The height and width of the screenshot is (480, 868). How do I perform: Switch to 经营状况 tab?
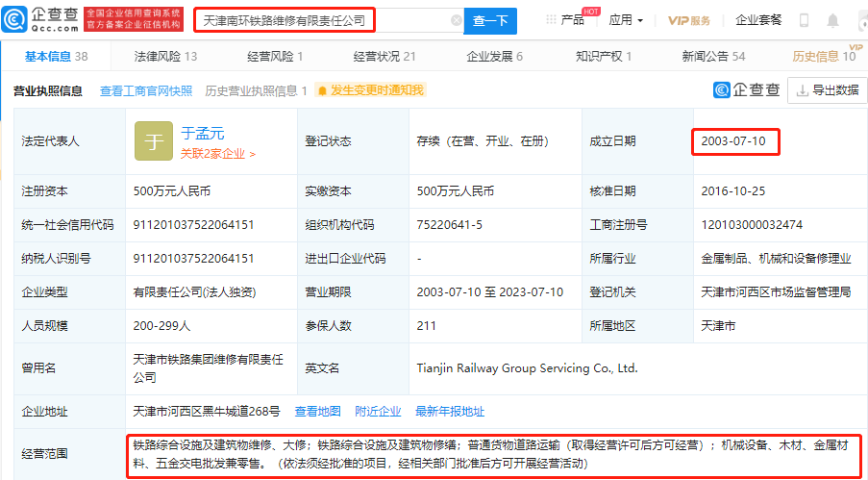pyautogui.click(x=384, y=56)
